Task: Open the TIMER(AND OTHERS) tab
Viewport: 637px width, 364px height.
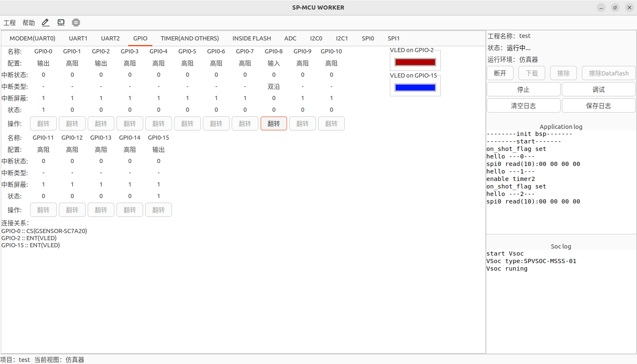Action: coord(190,38)
